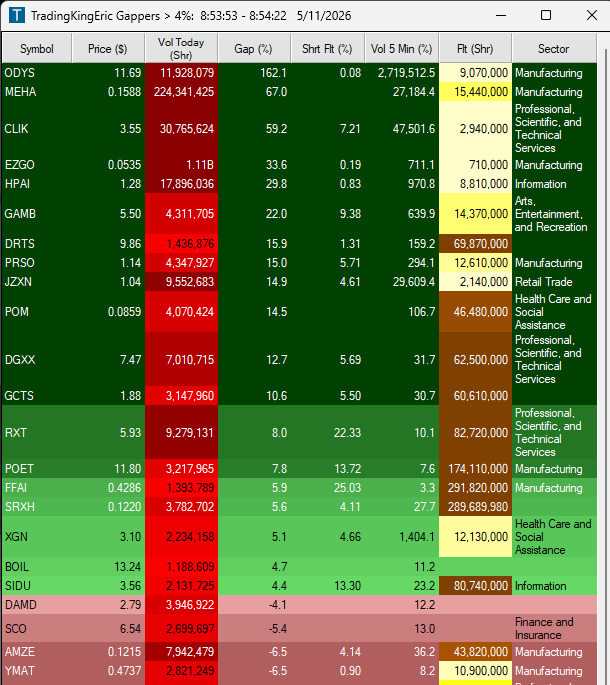Image resolution: width=610 pixels, height=685 pixels.
Task: Select the AMZE symbol
Action: [x=20, y=651]
